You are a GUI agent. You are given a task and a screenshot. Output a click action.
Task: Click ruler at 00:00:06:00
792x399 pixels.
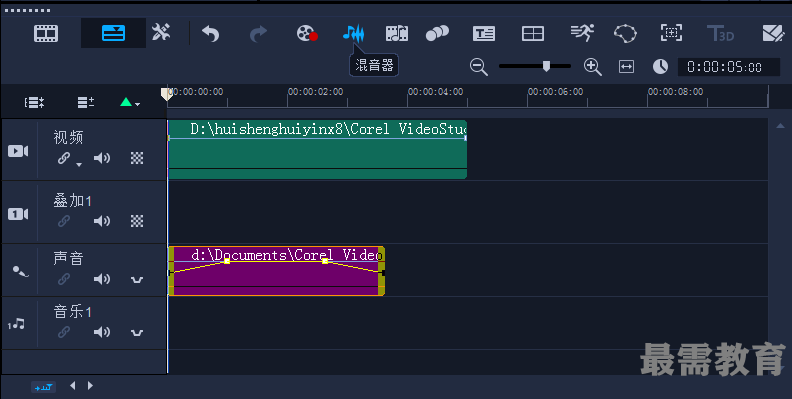555,92
